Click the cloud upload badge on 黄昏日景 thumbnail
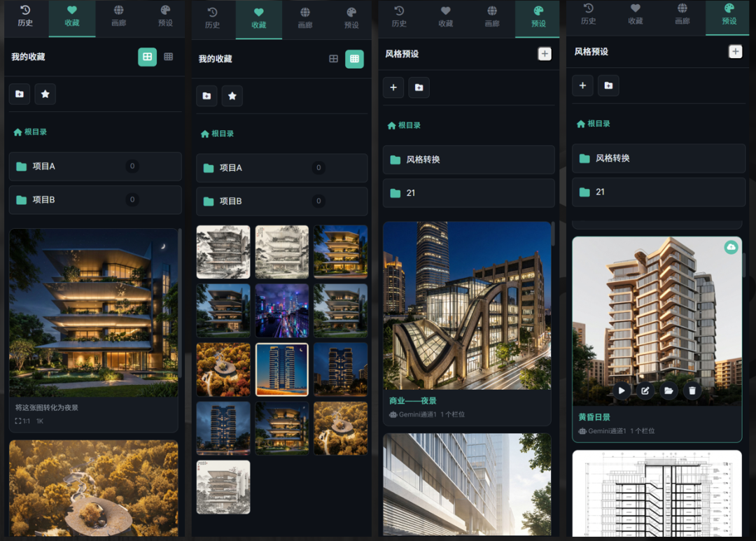This screenshot has height=541, width=756. [731, 248]
